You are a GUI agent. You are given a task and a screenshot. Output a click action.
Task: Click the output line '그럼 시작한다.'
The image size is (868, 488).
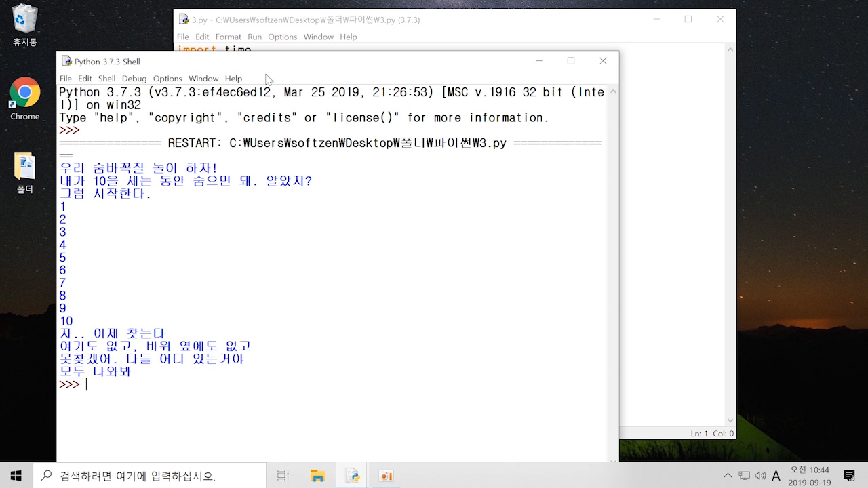[x=105, y=194]
